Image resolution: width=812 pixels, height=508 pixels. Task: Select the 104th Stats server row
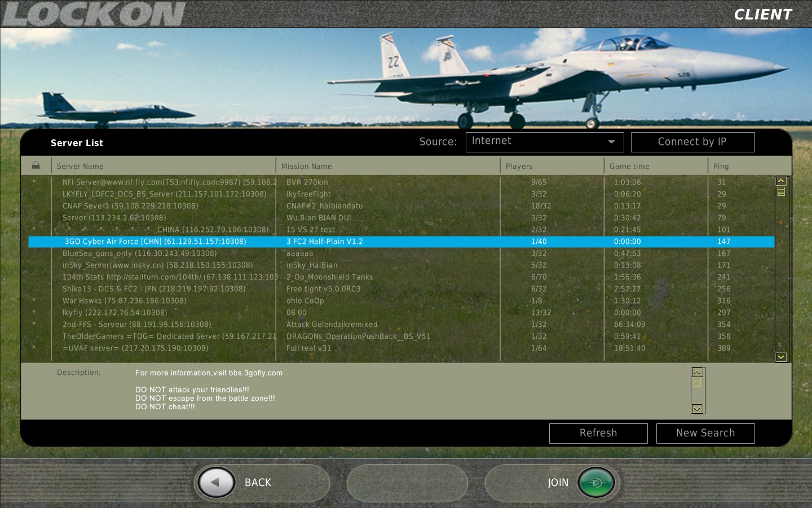click(401, 277)
